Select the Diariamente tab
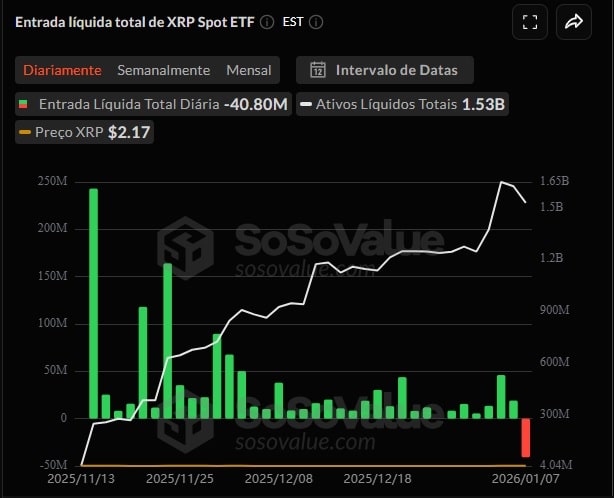The image size is (614, 498). [62, 70]
